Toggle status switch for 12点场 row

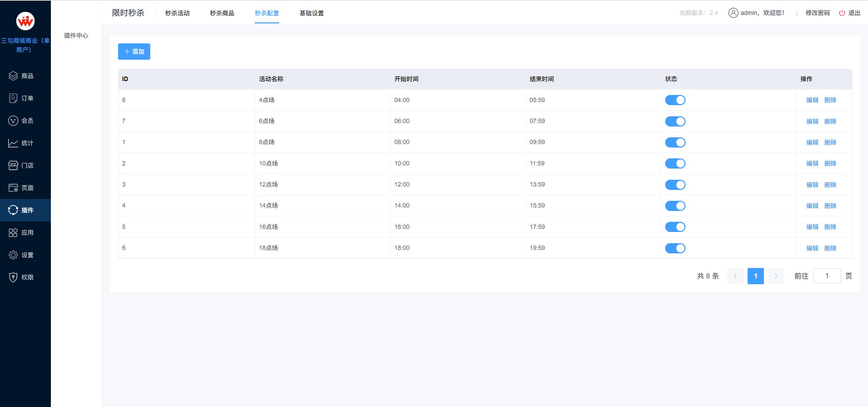pos(675,185)
